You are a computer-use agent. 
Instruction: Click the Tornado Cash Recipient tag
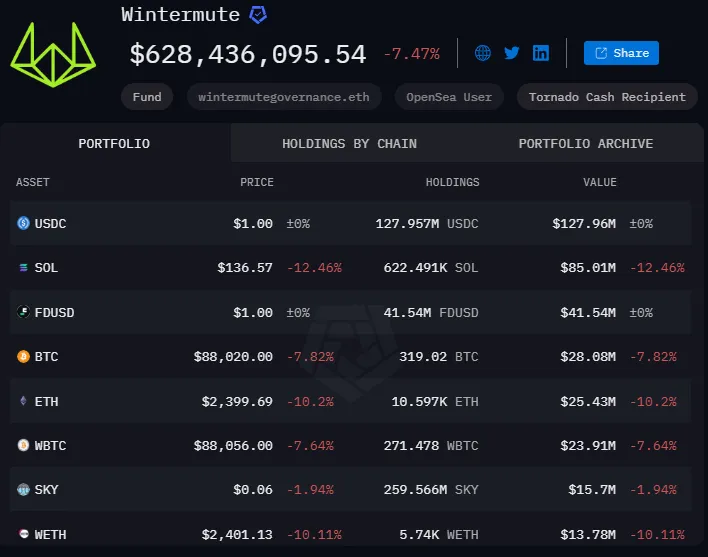click(607, 97)
